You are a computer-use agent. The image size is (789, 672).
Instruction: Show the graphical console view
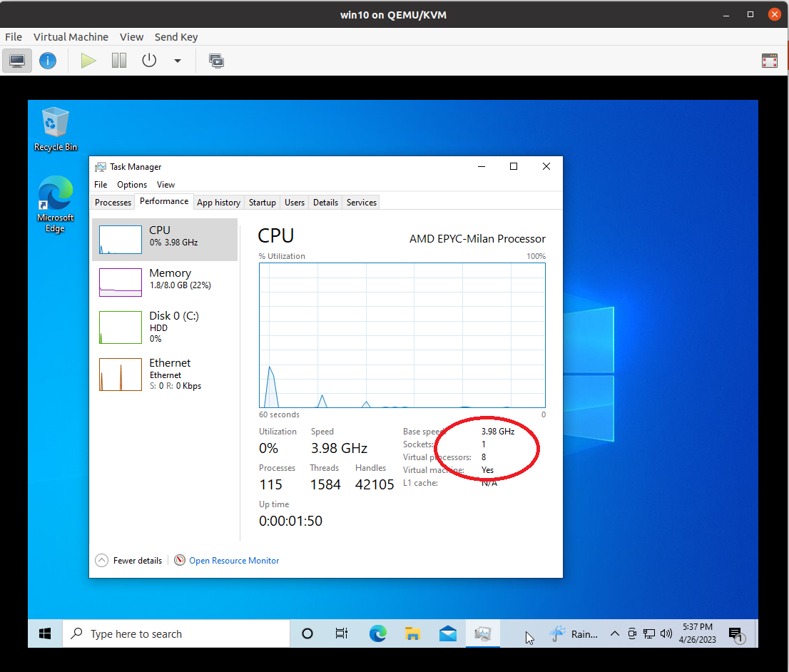click(x=17, y=61)
